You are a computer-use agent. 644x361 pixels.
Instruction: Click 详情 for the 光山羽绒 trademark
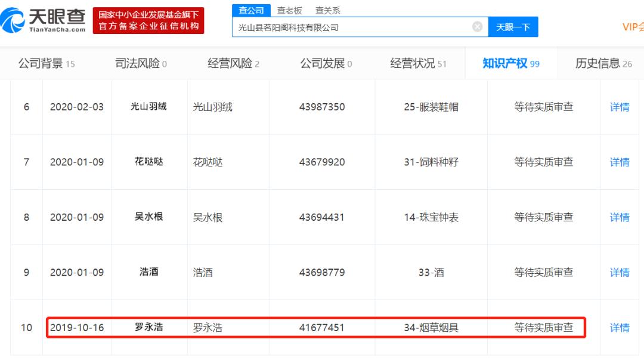620,107
